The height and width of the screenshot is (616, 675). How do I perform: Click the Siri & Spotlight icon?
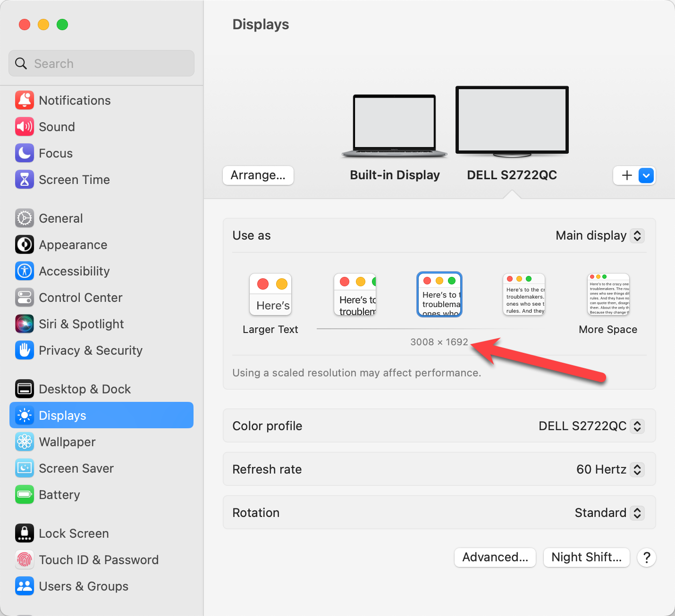tap(25, 324)
